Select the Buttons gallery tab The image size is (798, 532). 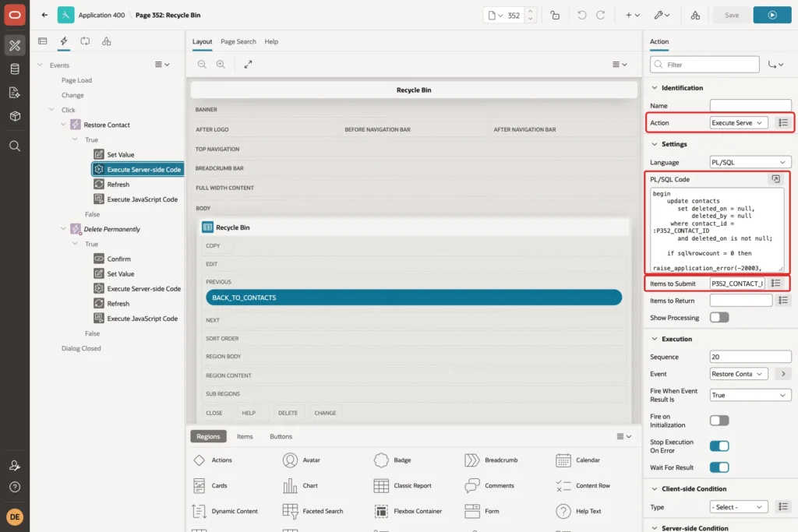point(281,436)
